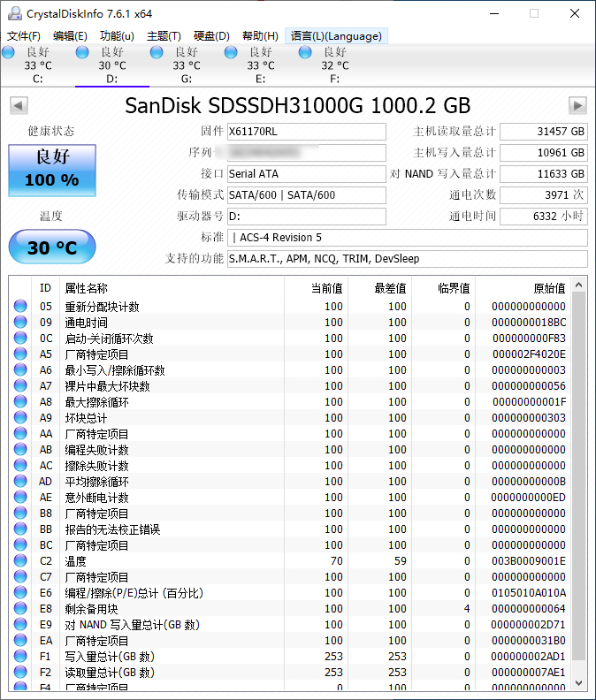Click the CrystalDiskInfo title bar app icon
The image size is (596, 700).
[14, 13]
